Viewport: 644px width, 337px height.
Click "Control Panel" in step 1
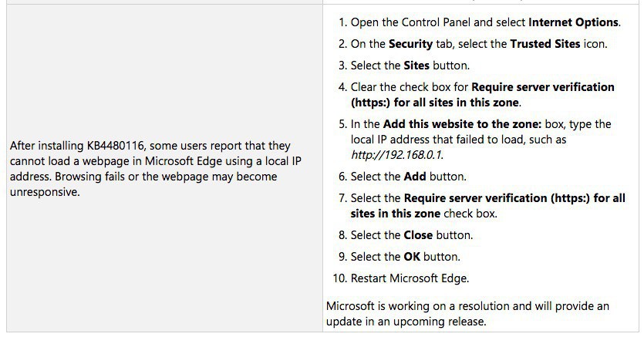point(434,22)
